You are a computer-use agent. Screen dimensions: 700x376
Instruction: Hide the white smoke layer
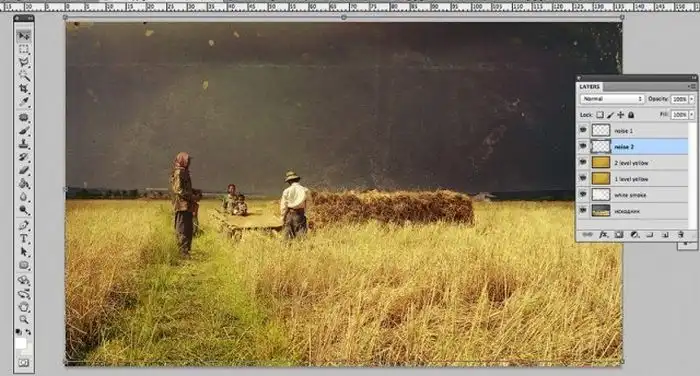583,194
